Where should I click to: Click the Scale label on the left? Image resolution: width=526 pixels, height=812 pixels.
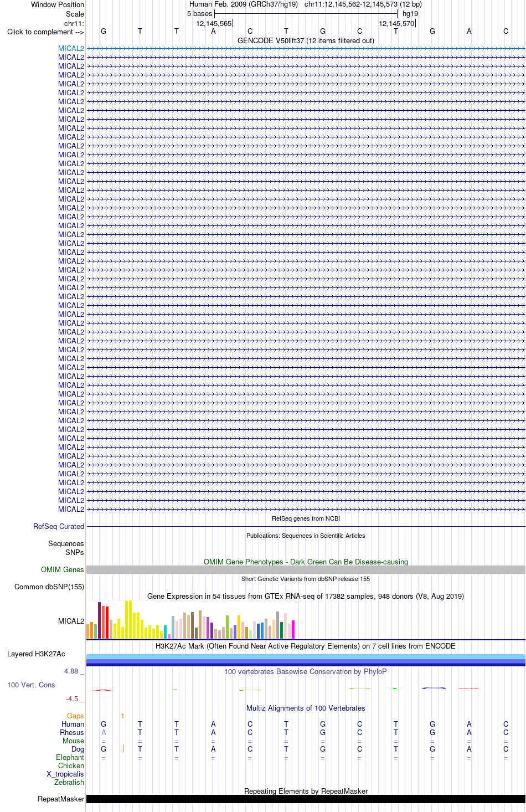tap(75, 14)
